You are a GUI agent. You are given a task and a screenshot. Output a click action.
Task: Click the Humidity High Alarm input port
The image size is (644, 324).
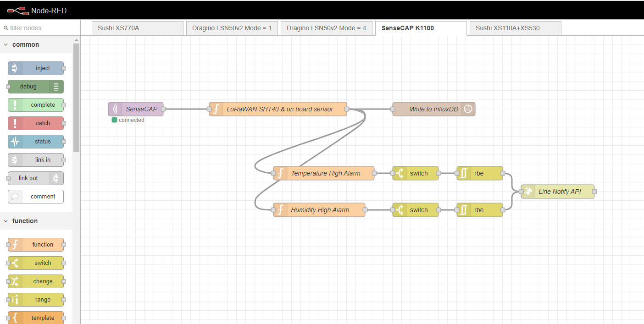(273, 210)
